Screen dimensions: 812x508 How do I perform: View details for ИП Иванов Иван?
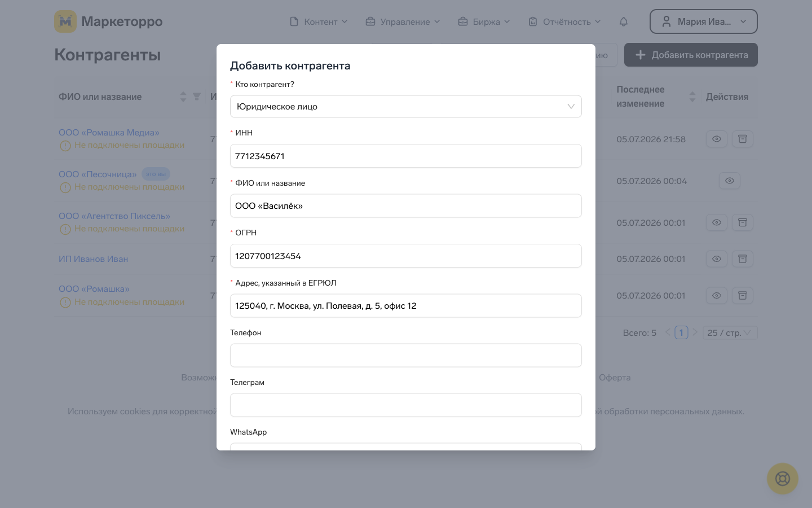tap(717, 259)
